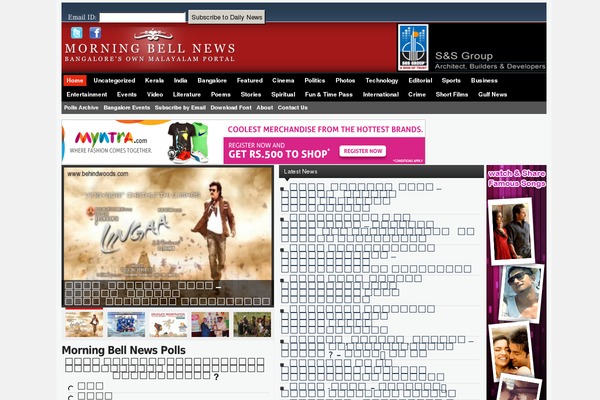600x400 pixels.
Task: Open the Gulf News category
Action: coord(492,95)
